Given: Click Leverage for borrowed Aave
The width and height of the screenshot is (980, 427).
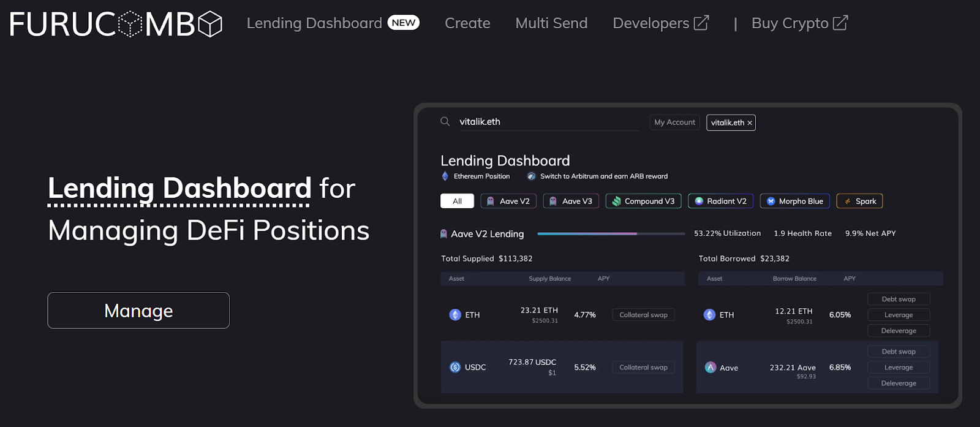Looking at the screenshot, I should [x=899, y=368].
